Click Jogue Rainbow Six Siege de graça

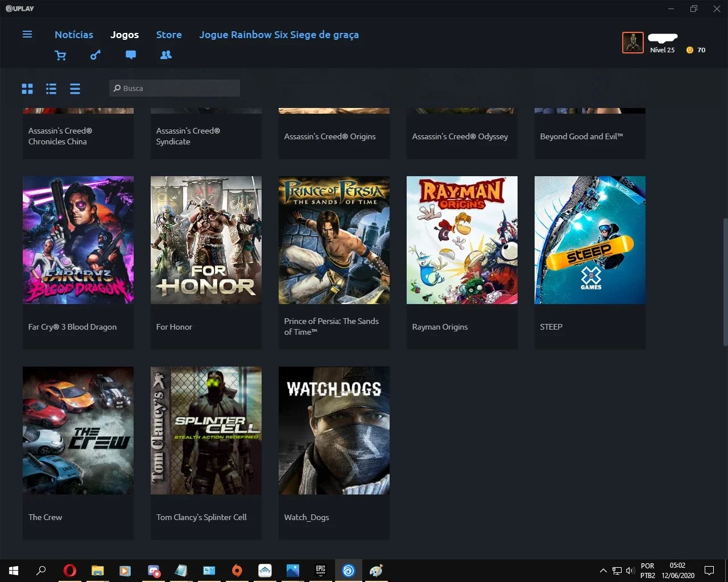click(x=279, y=35)
